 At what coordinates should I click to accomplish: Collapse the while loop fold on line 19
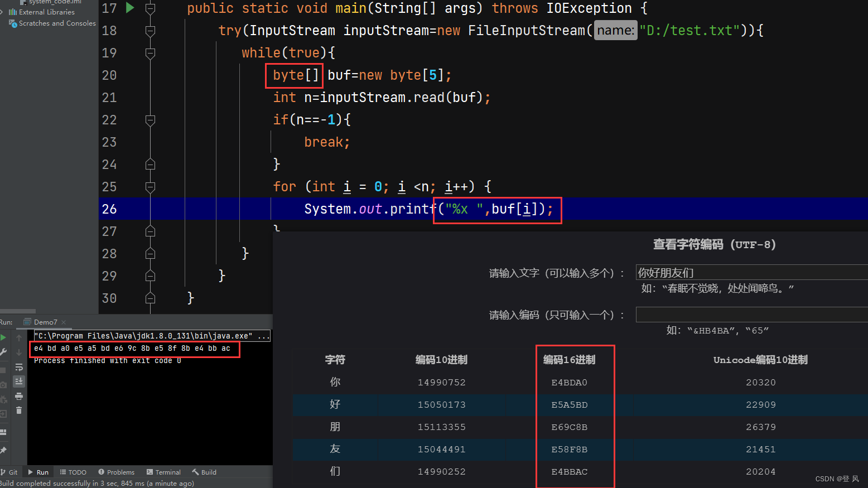(x=150, y=53)
